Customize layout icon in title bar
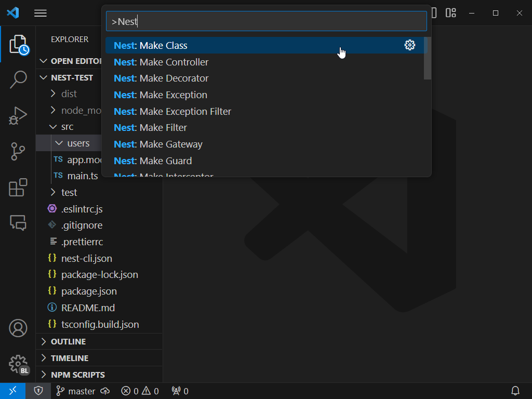The image size is (532, 399). pyautogui.click(x=450, y=13)
